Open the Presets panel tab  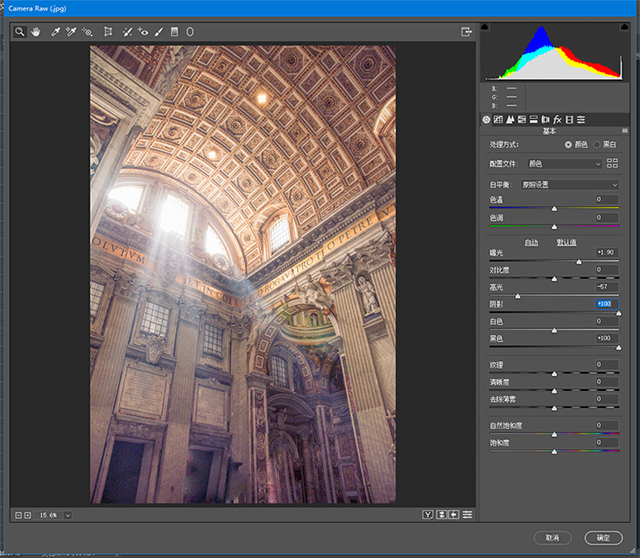click(581, 120)
